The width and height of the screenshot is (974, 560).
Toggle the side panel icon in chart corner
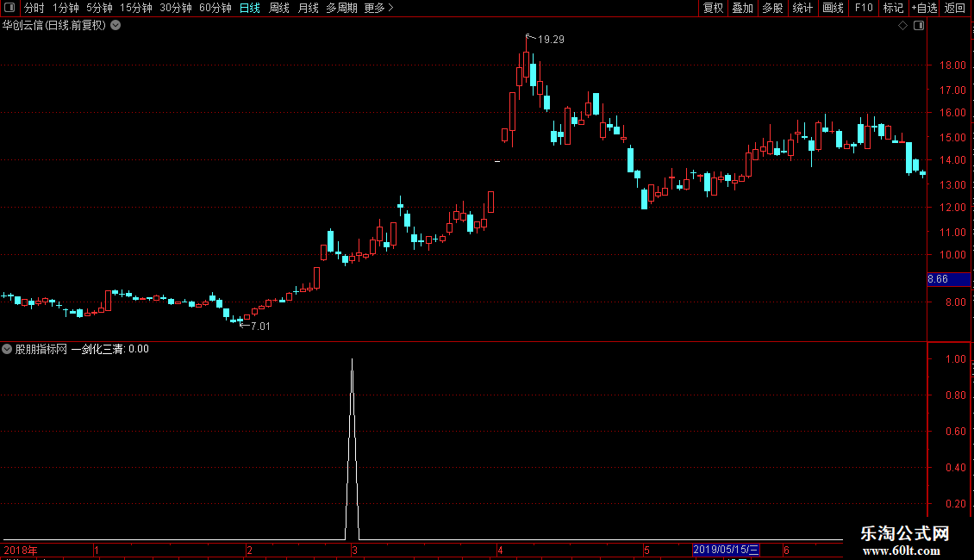(919, 26)
